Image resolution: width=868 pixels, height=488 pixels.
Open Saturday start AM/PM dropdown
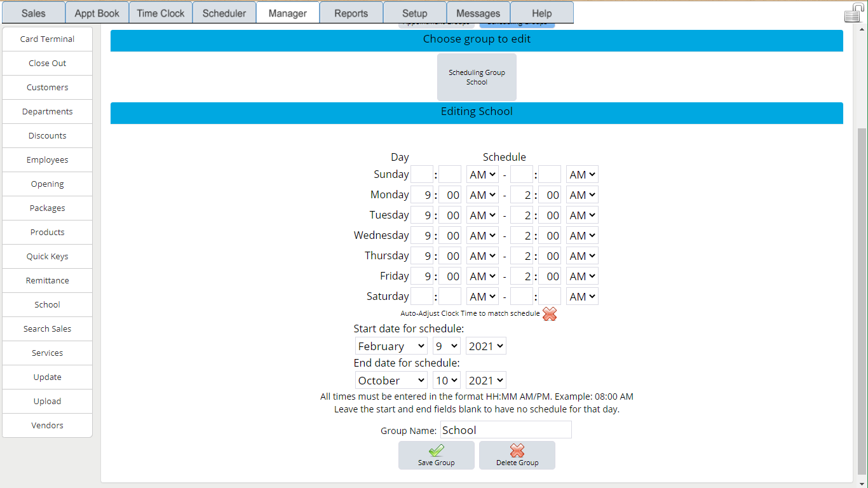[482, 297]
